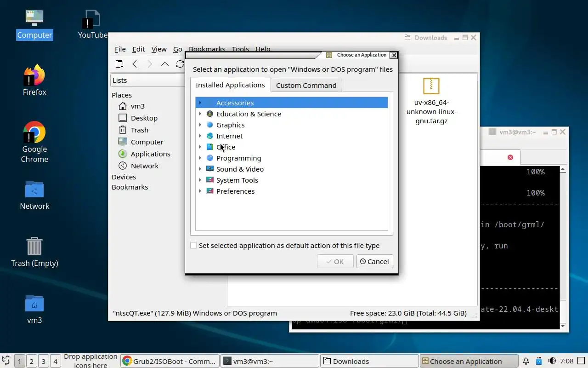This screenshot has width=588, height=368.
Task: Click the Bookmarks heading in sidebar
Action: click(130, 187)
